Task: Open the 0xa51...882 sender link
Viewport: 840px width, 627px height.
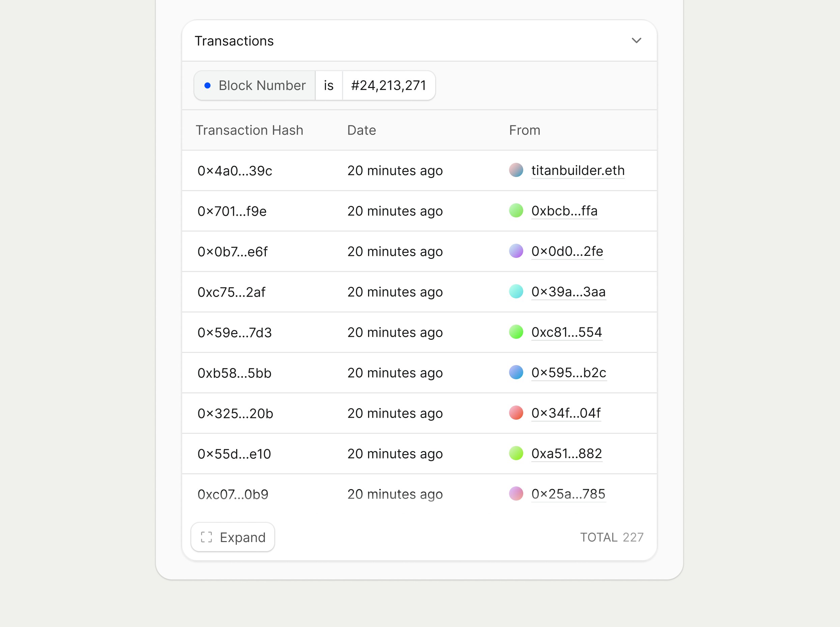Action: tap(566, 453)
